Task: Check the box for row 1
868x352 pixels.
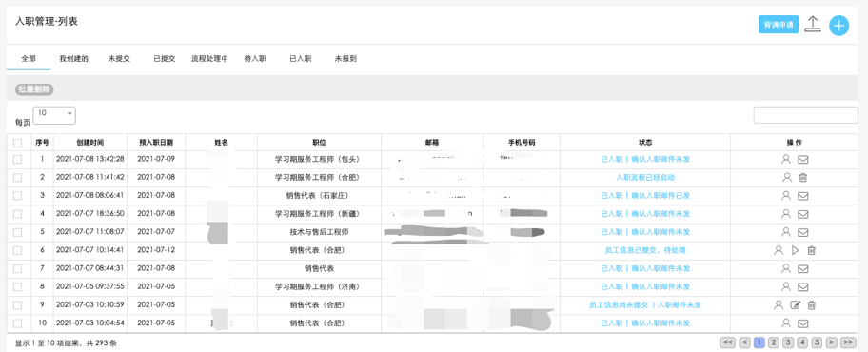Action: pyautogui.click(x=18, y=160)
